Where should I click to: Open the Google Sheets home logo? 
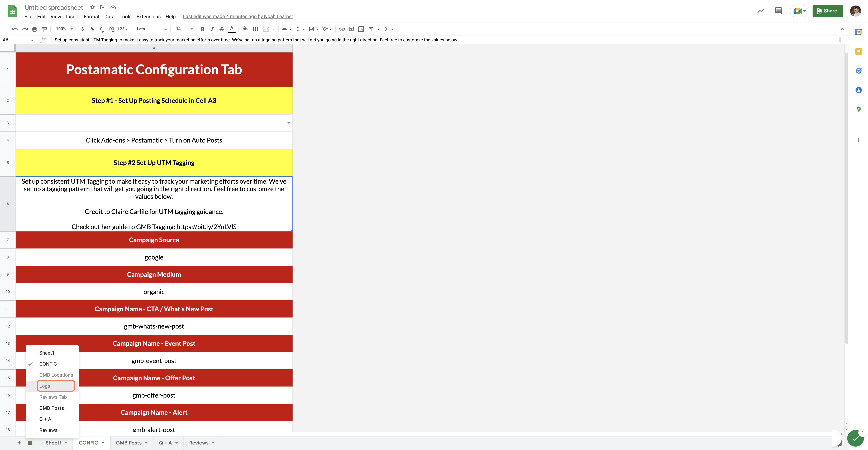(x=12, y=11)
